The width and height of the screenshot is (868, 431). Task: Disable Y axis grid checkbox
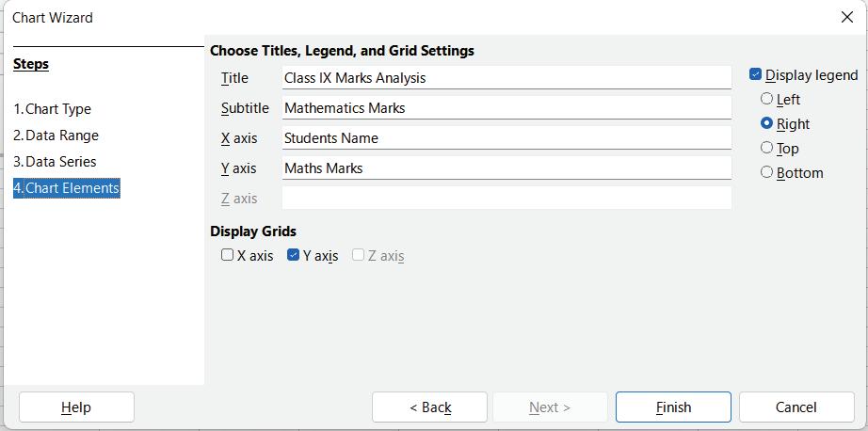[x=294, y=255]
